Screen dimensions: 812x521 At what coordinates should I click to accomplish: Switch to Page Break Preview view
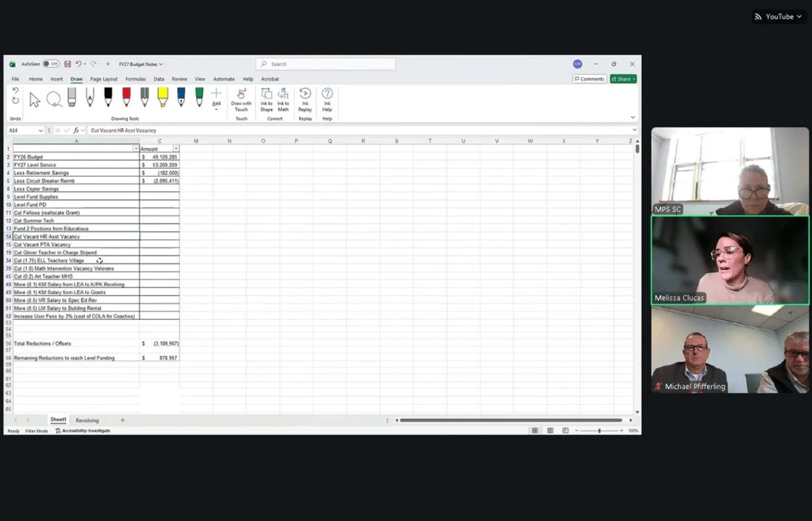click(565, 430)
